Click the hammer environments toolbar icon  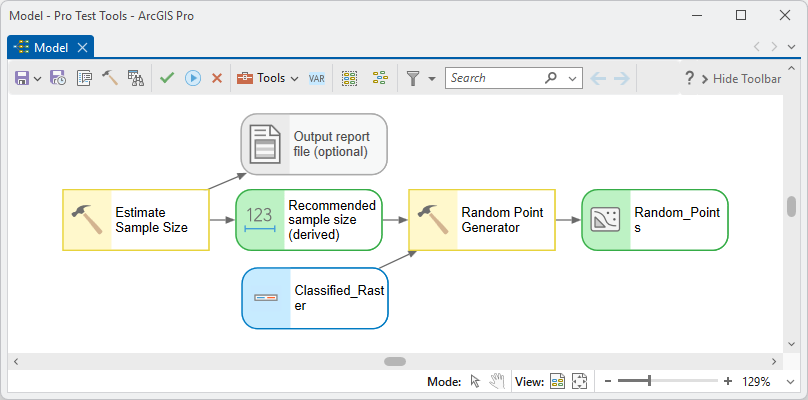(x=110, y=78)
